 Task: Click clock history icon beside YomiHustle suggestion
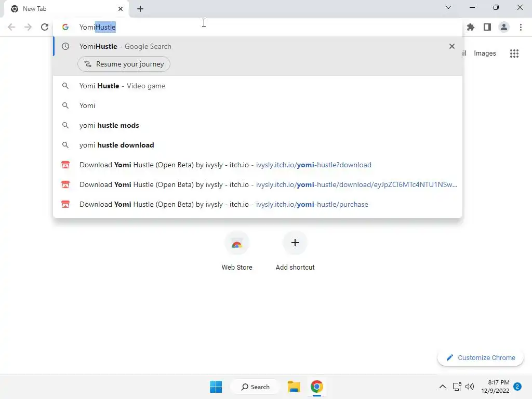click(65, 46)
